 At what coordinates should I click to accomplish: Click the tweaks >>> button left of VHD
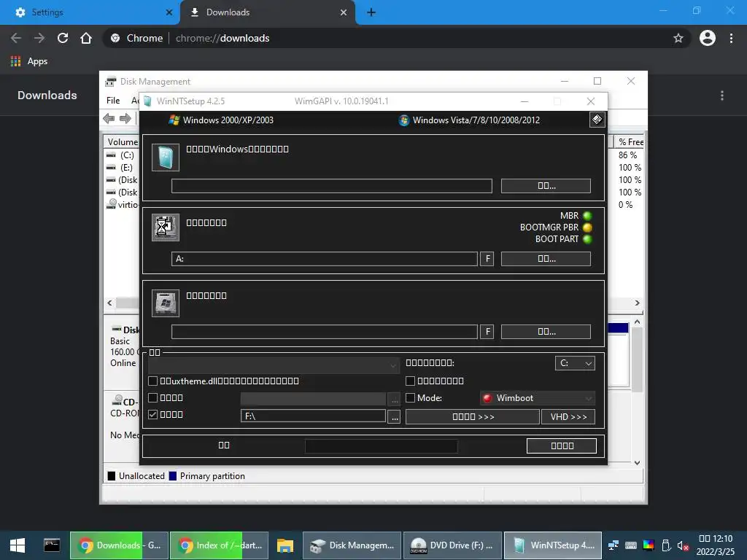[x=473, y=416]
